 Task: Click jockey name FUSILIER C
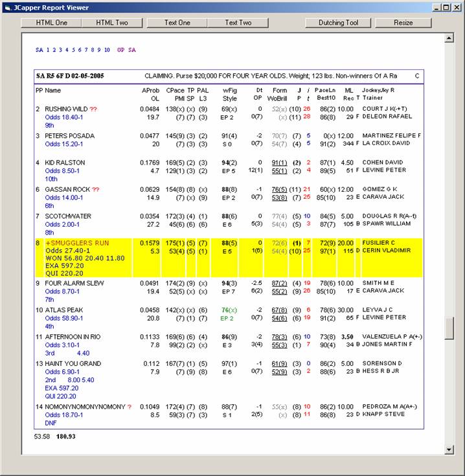[378, 243]
